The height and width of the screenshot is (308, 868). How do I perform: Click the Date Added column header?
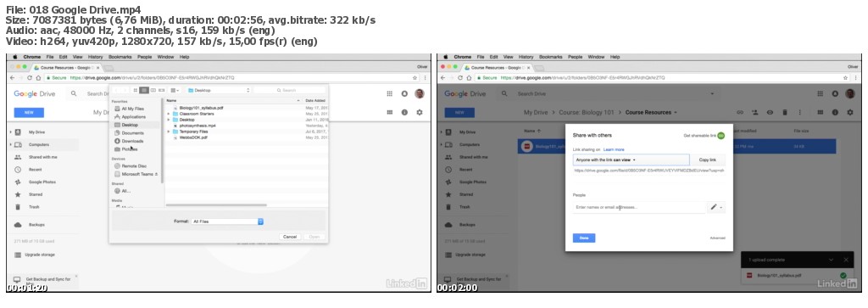[x=315, y=100]
